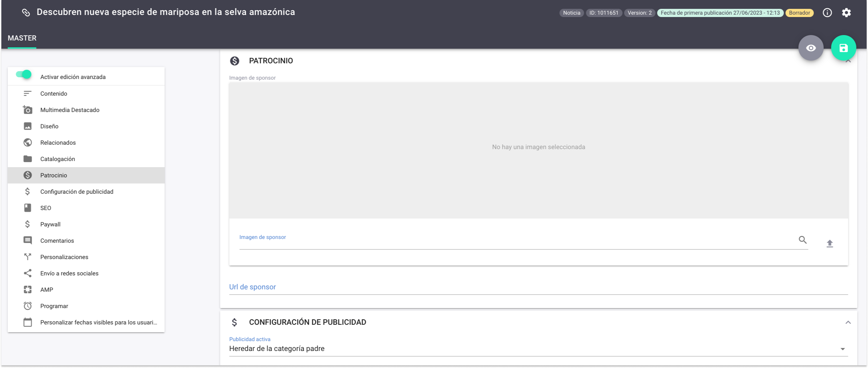
Task: Click the Personalizaciones split-arrows icon
Action: click(28, 257)
